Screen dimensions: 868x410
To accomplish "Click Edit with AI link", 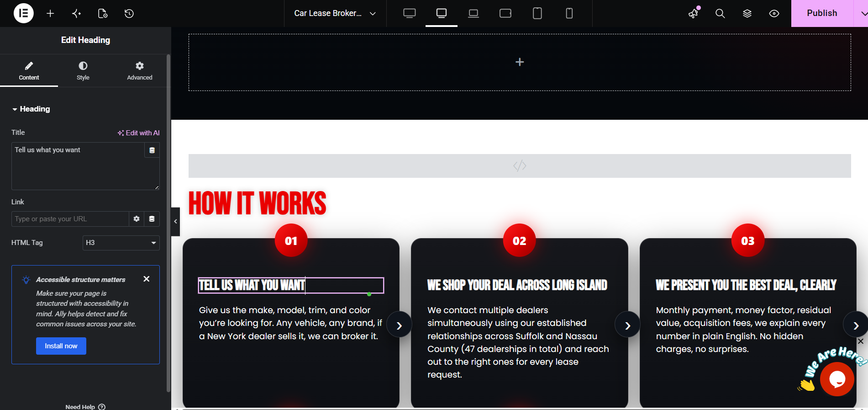I will coord(138,133).
